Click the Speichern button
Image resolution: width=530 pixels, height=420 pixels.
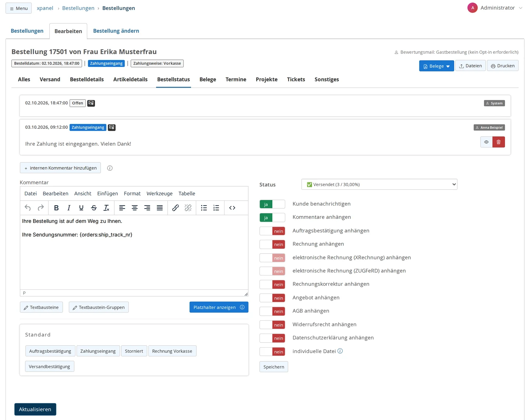pos(274,367)
